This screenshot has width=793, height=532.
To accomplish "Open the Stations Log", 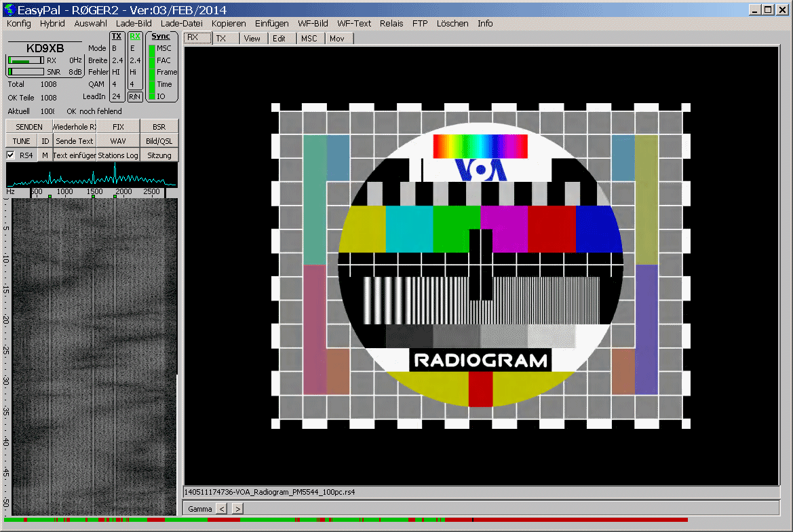I will [118, 155].
